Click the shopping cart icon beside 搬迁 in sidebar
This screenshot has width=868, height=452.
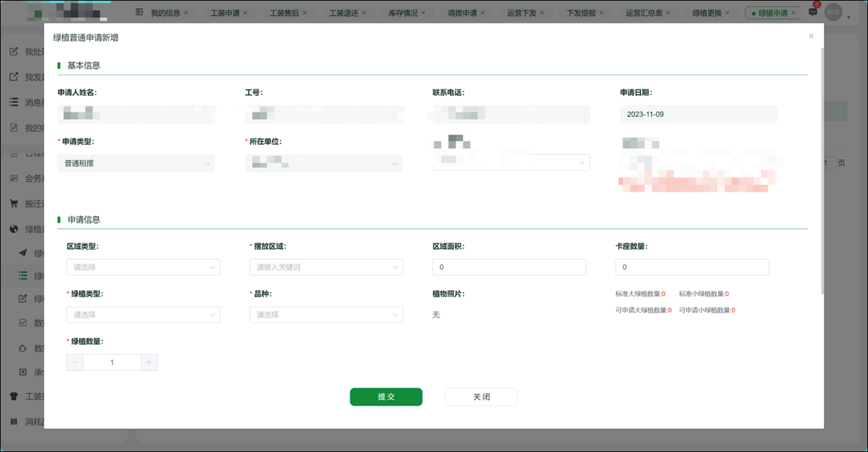(15, 203)
